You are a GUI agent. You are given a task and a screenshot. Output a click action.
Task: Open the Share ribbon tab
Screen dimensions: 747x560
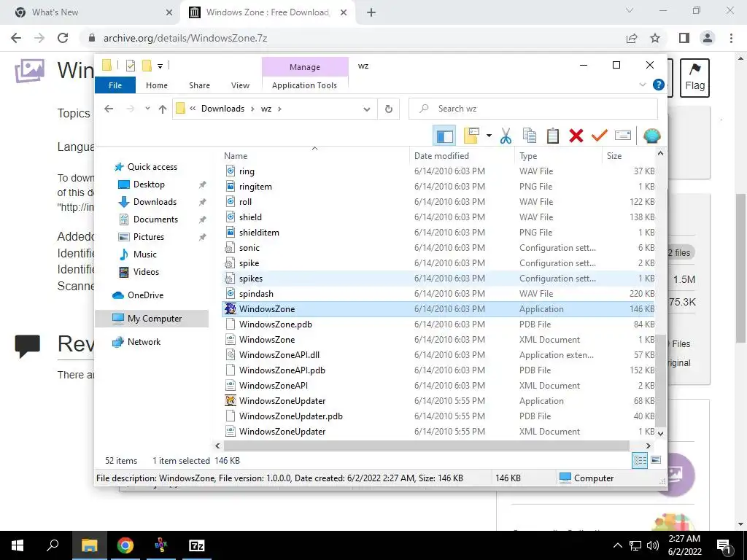point(199,85)
